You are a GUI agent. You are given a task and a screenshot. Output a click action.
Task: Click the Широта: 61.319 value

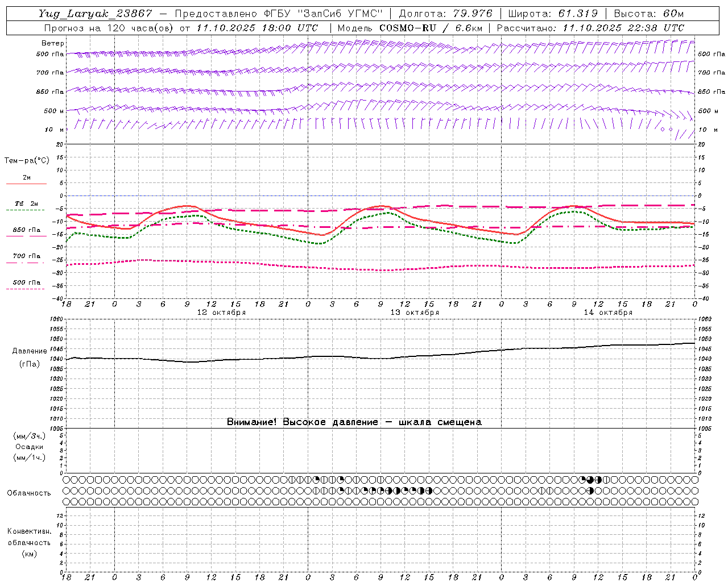click(553, 14)
